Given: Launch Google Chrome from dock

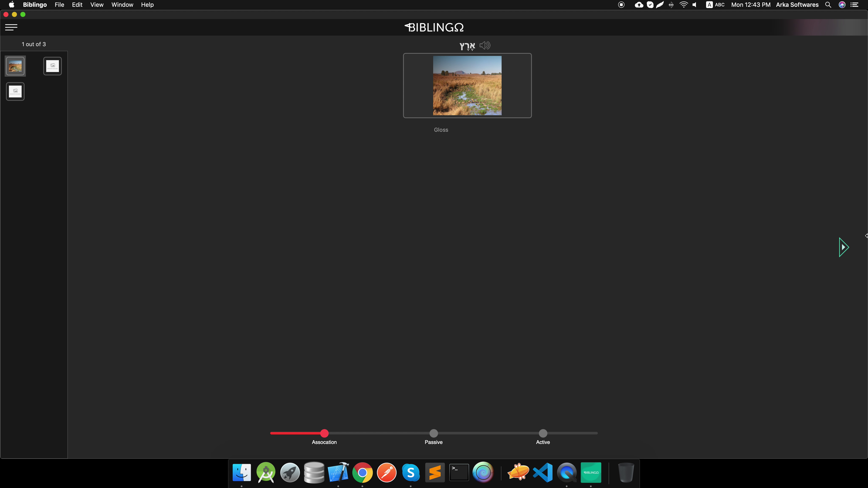Looking at the screenshot, I should [x=362, y=473].
